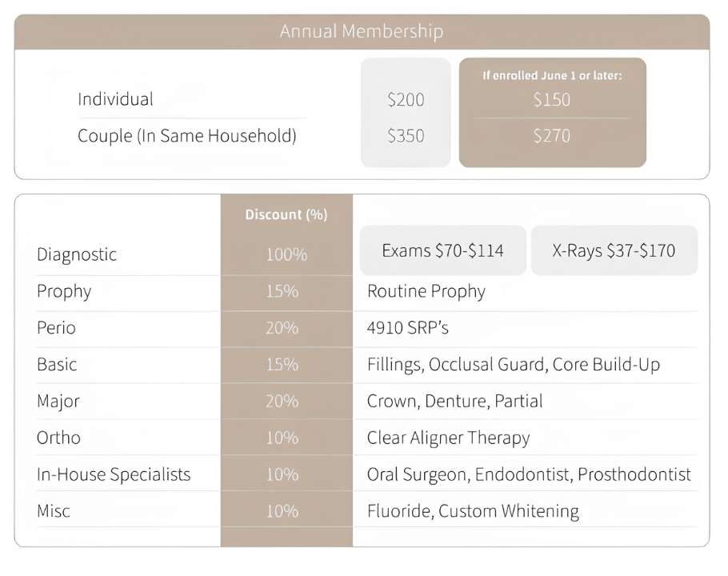Screen dimensions: 728x576
Task: Click the 100% Diagnostic discount
Action: [x=286, y=254]
